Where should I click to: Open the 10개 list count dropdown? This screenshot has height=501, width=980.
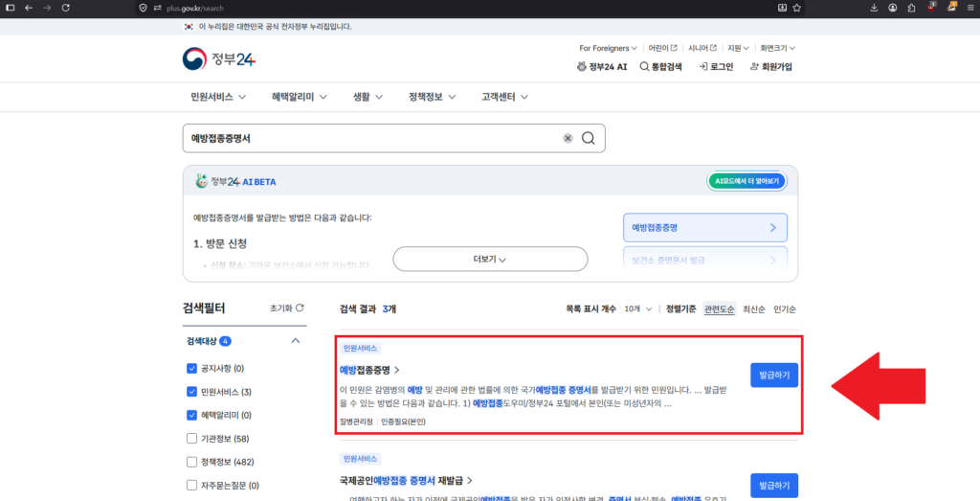tap(638, 309)
